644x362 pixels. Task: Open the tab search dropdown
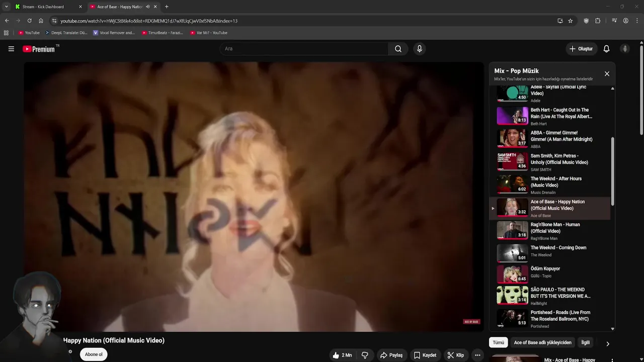pyautogui.click(x=6, y=7)
